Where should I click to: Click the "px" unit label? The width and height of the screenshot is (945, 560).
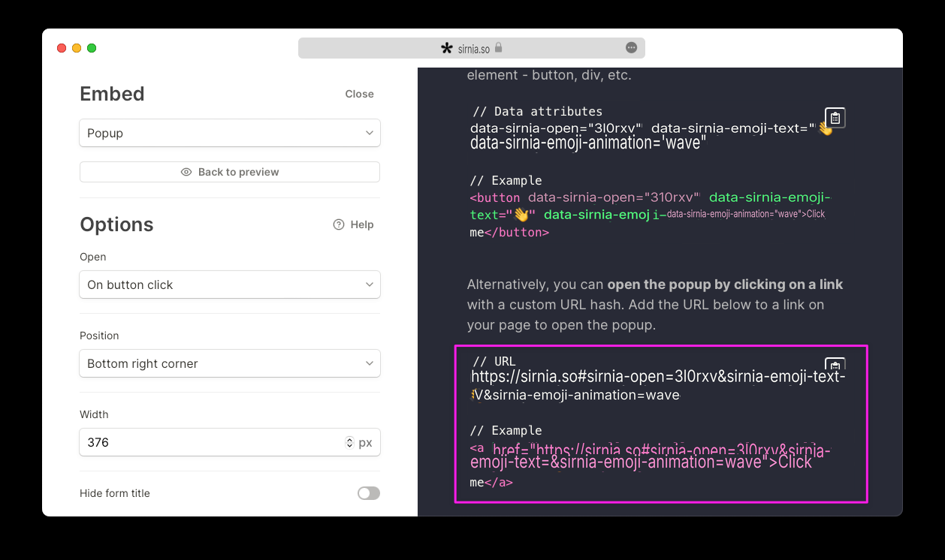tap(365, 443)
